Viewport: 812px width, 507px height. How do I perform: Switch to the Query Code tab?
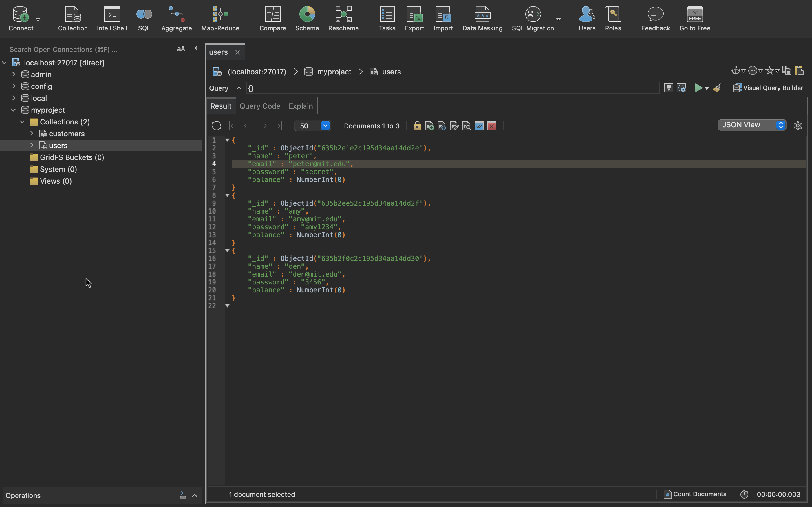260,106
